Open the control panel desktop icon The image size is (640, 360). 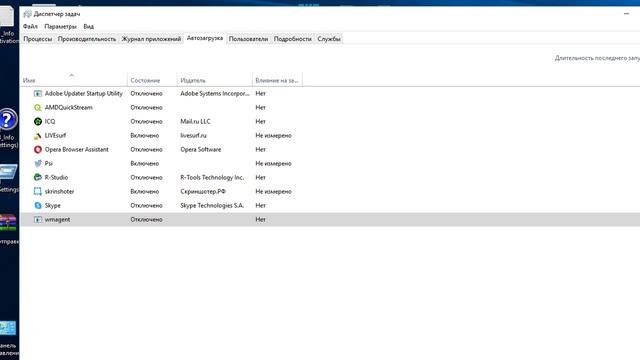8,329
